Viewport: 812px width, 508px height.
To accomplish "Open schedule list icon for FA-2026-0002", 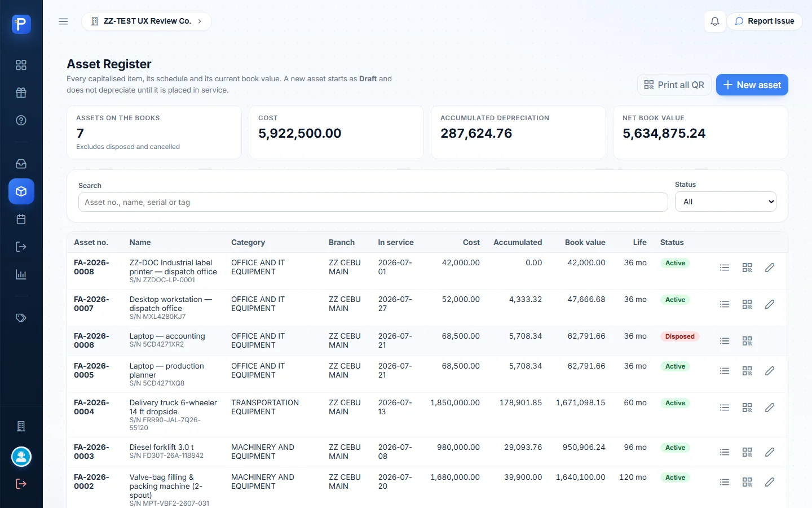I will tap(725, 482).
